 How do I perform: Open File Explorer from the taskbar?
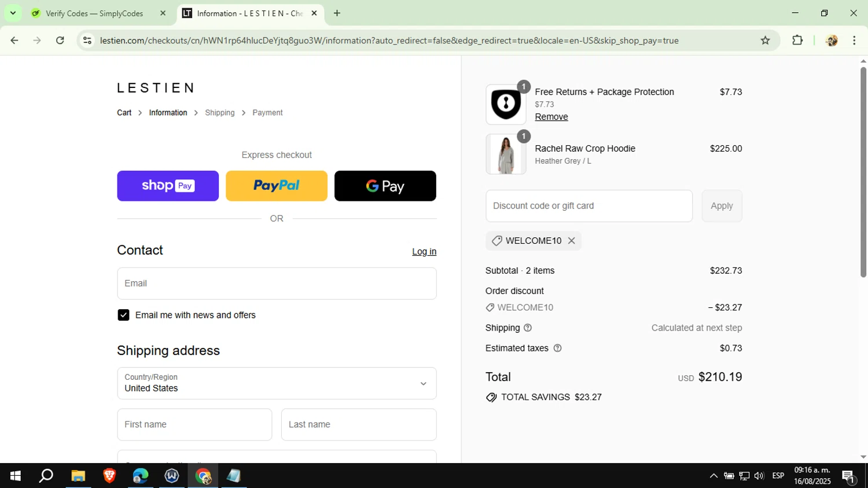click(78, 476)
